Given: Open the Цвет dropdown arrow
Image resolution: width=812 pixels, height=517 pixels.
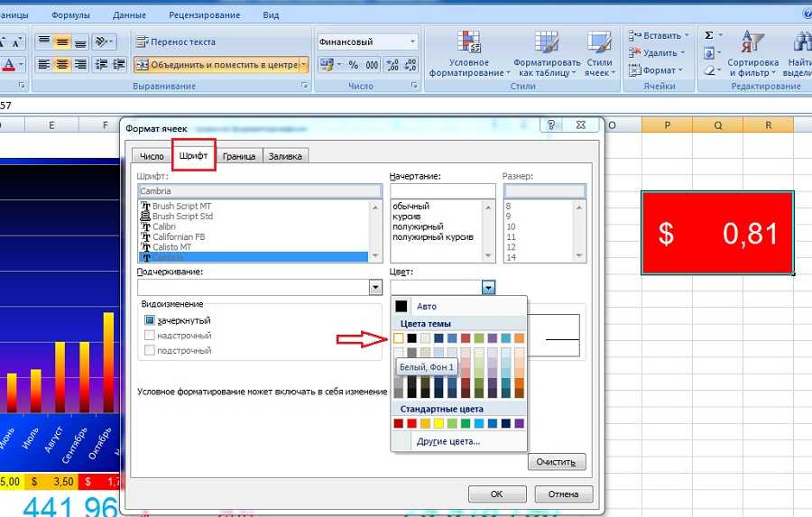Looking at the screenshot, I should (x=488, y=288).
